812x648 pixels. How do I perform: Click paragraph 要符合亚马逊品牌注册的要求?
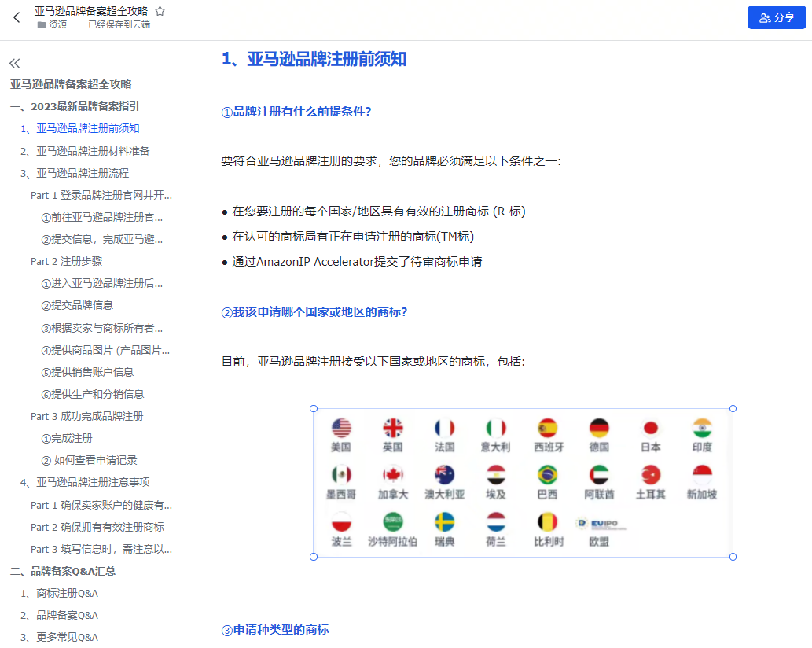[391, 162]
